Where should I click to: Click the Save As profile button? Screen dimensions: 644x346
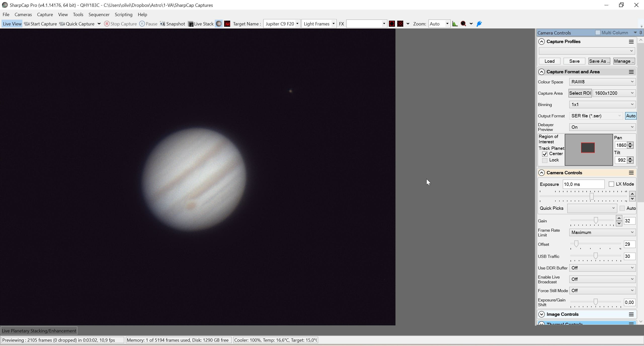click(599, 61)
